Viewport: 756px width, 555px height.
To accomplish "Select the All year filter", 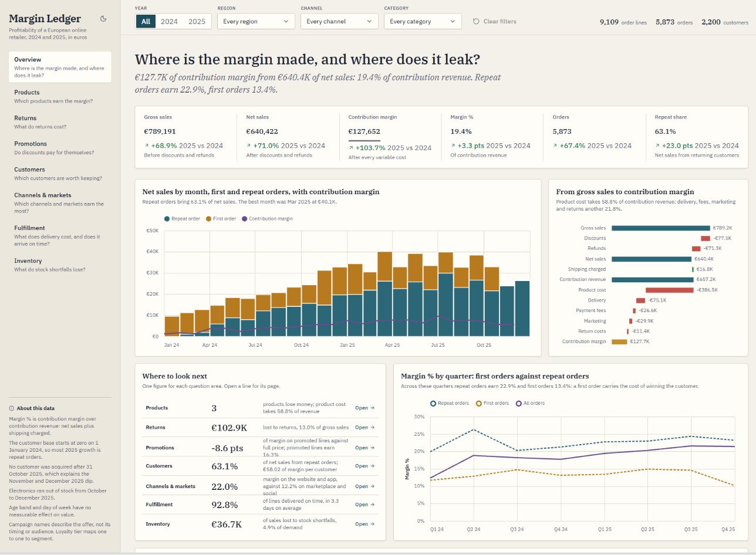I will (x=146, y=21).
